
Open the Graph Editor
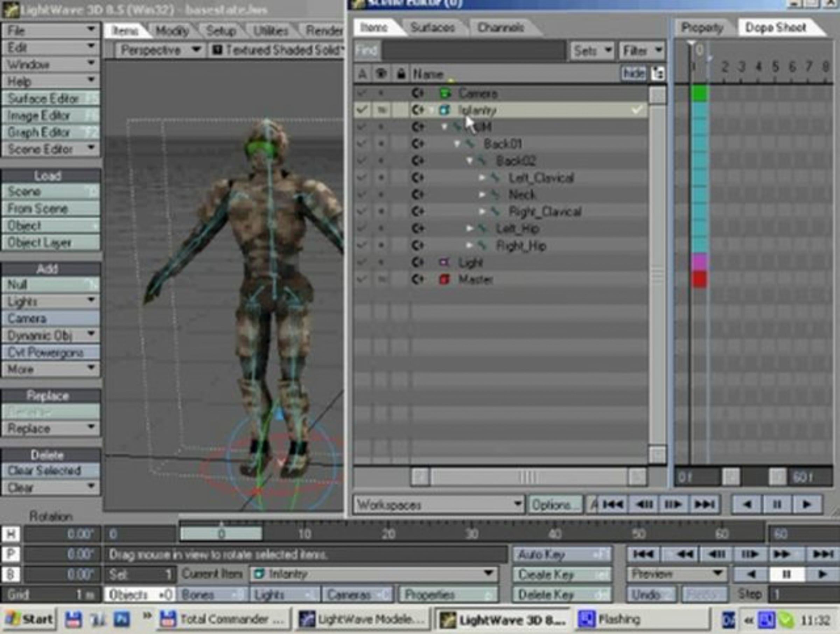coord(51,132)
